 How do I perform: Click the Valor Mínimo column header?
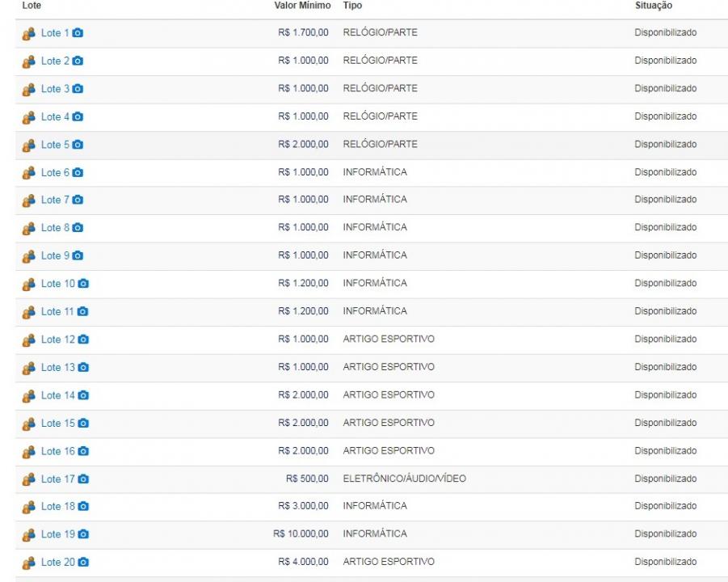[x=302, y=6]
